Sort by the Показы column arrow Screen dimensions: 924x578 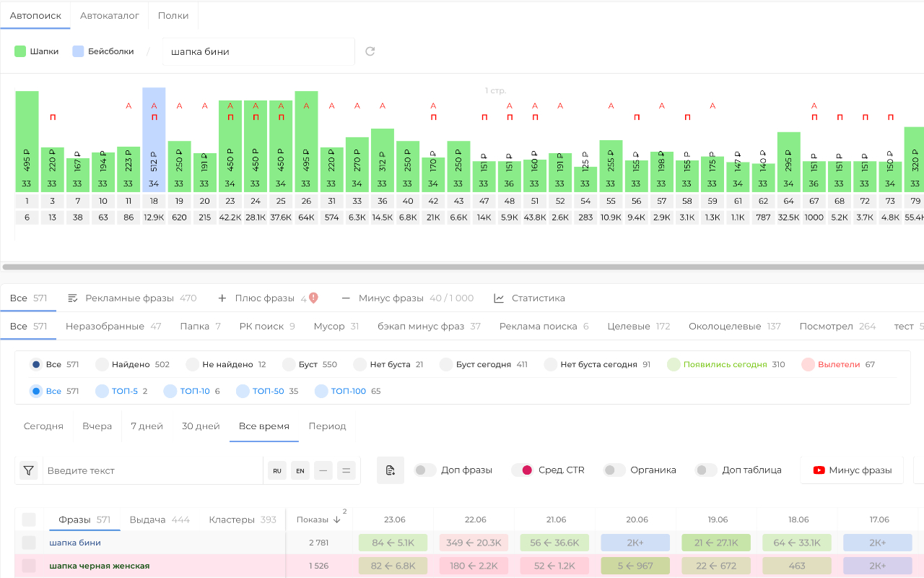click(x=336, y=519)
